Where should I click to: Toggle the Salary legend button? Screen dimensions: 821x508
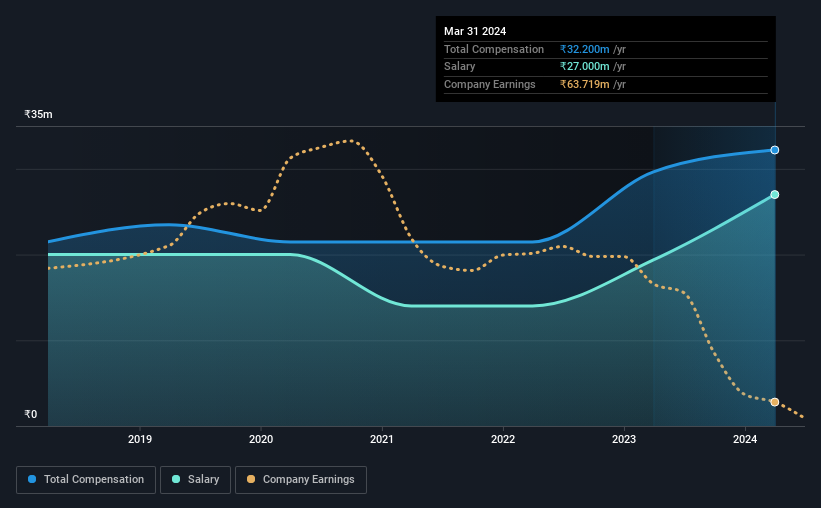(195, 480)
